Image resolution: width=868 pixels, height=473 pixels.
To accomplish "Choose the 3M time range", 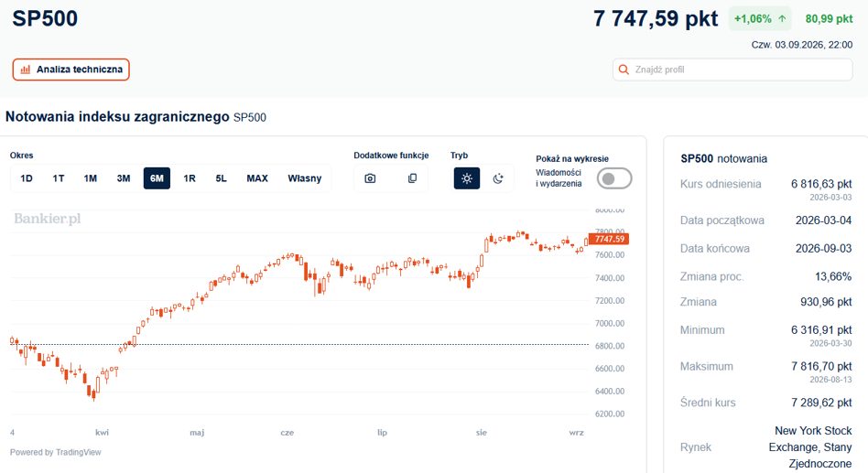I will click(x=124, y=178).
